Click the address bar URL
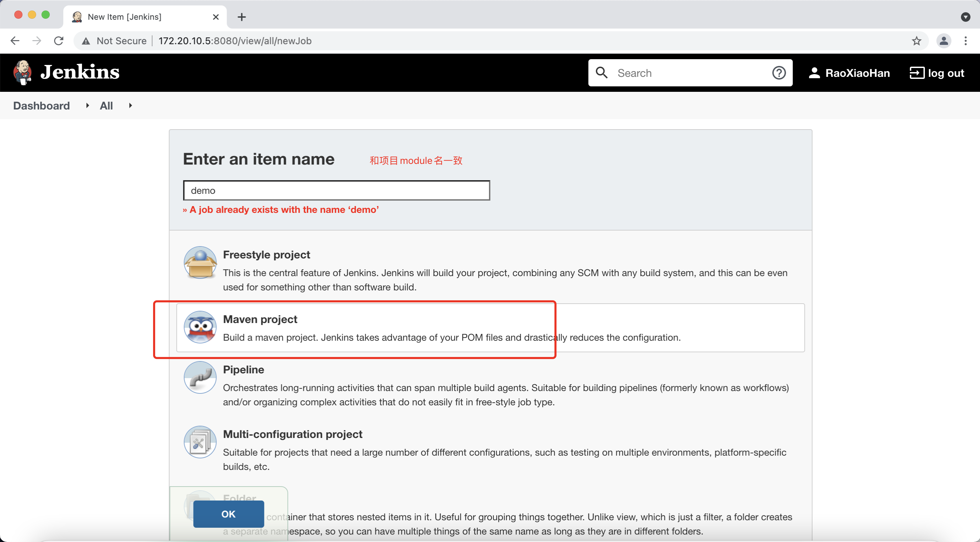980x542 pixels. pyautogui.click(x=235, y=41)
